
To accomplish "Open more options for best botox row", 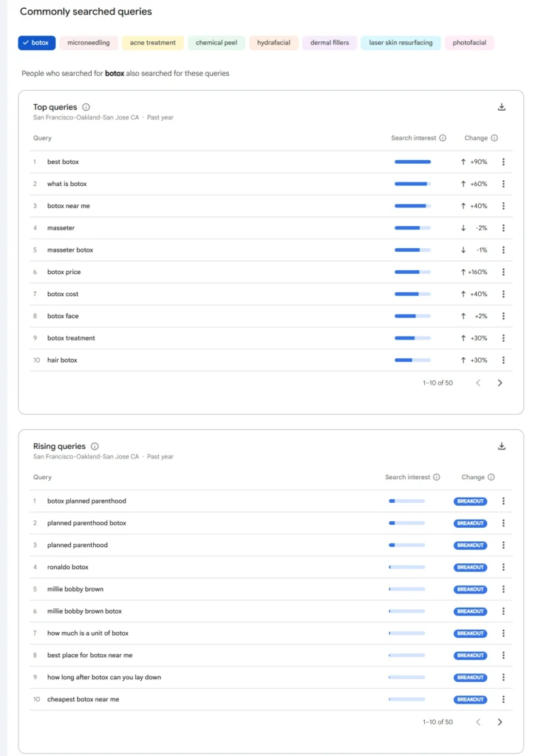I will (x=503, y=162).
